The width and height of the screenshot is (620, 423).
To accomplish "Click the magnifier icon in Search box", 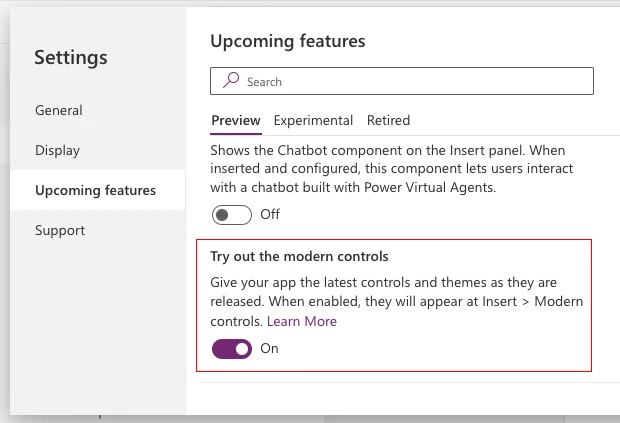I will pyautogui.click(x=231, y=81).
